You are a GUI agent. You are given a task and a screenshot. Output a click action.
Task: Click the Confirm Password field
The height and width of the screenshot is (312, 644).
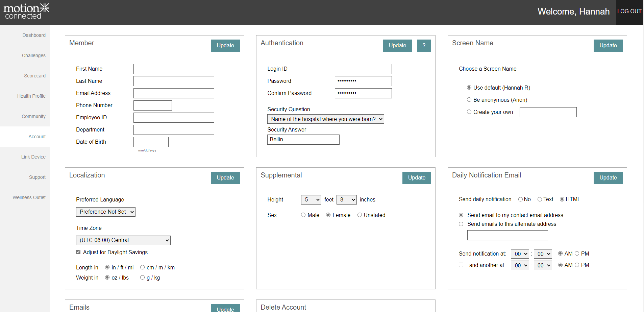tap(363, 93)
